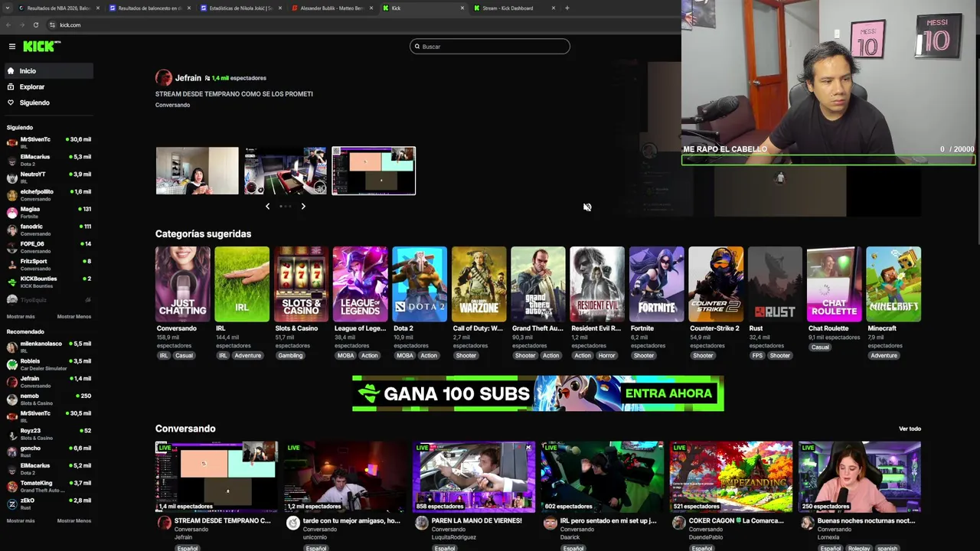Click Ver todo for Conversando
This screenshot has height=551, width=980.
910,429
